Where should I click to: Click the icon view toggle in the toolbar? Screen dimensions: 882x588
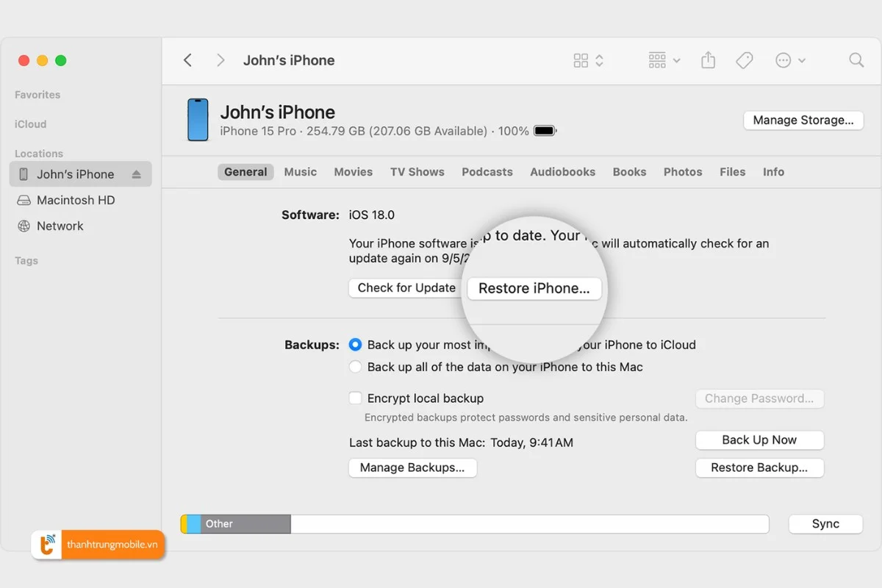[580, 60]
